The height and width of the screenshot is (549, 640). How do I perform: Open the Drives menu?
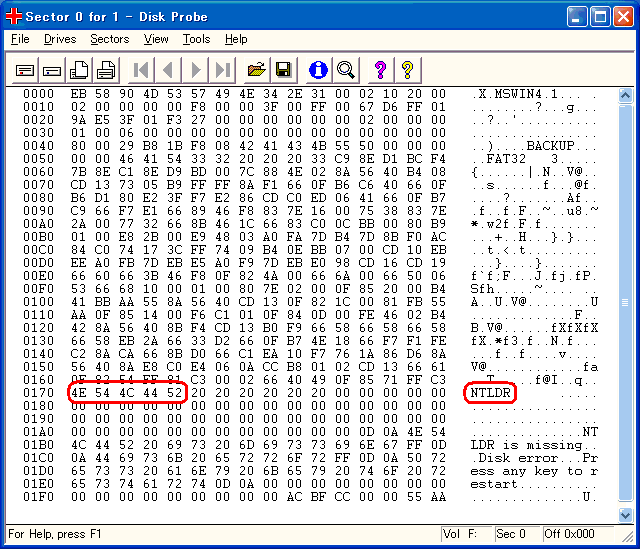59,39
